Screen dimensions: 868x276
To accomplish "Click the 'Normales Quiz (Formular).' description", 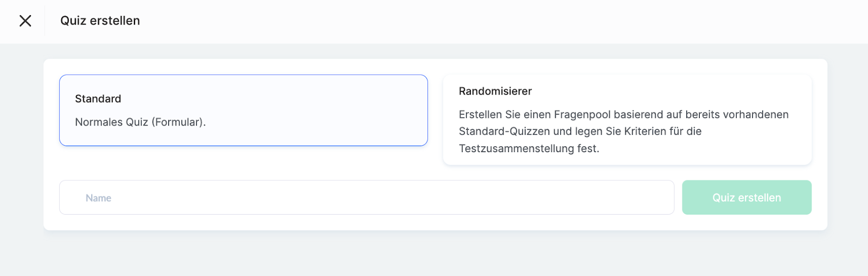I will (140, 122).
